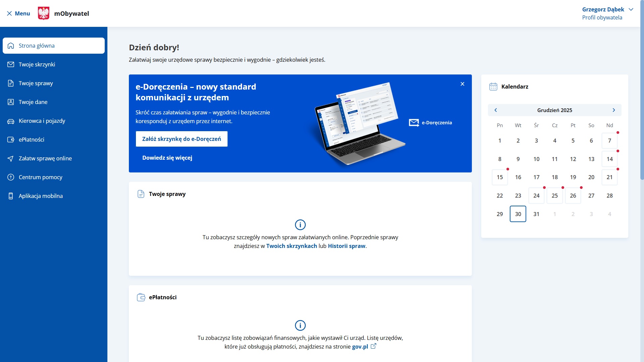644x362 pixels.
Task: Select December 24 in the calendar
Action: [536, 196]
